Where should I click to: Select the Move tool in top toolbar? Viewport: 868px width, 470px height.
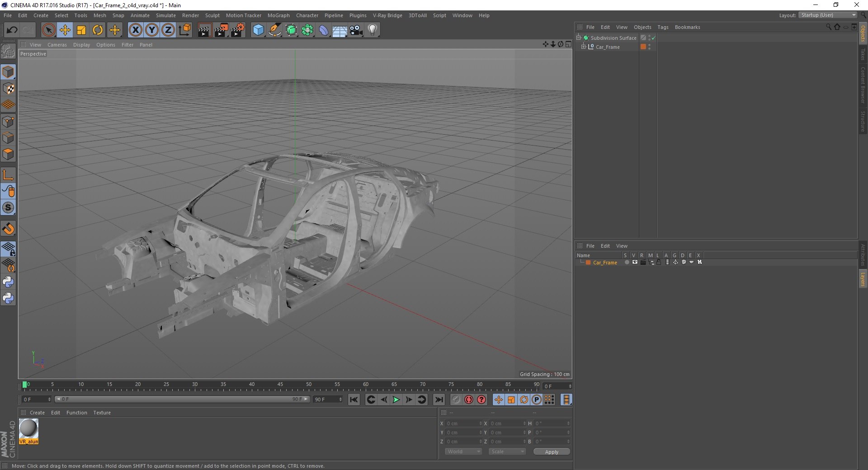pyautogui.click(x=65, y=30)
